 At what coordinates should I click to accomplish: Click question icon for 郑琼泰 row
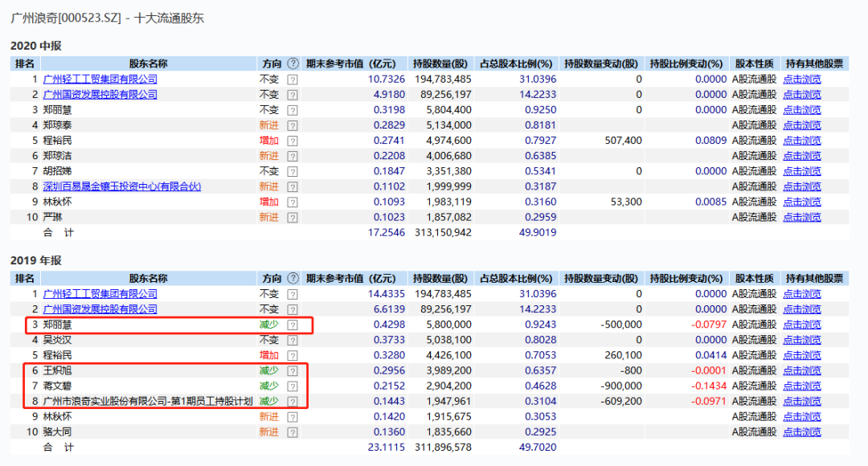293,125
